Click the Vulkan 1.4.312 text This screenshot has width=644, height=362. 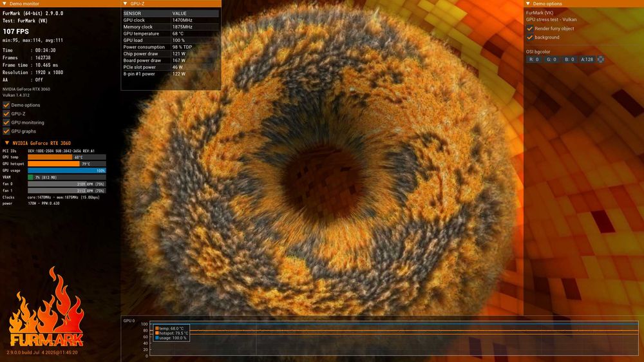click(x=16, y=95)
